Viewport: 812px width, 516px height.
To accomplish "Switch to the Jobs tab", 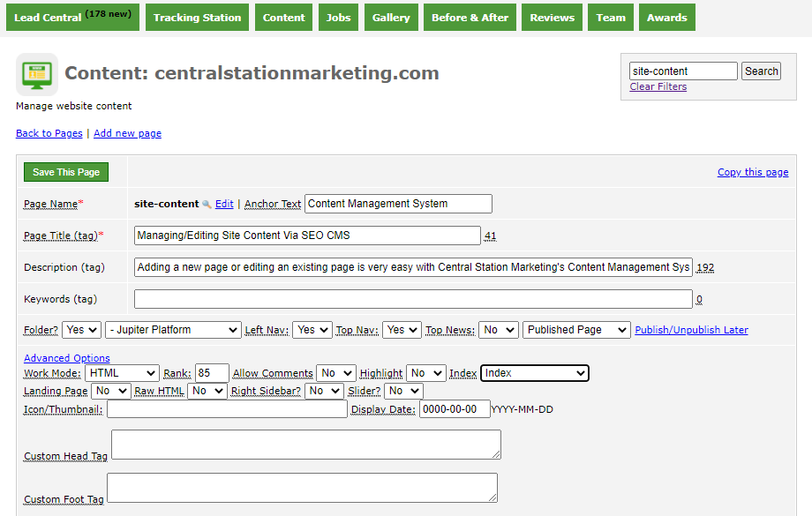I will [x=338, y=17].
